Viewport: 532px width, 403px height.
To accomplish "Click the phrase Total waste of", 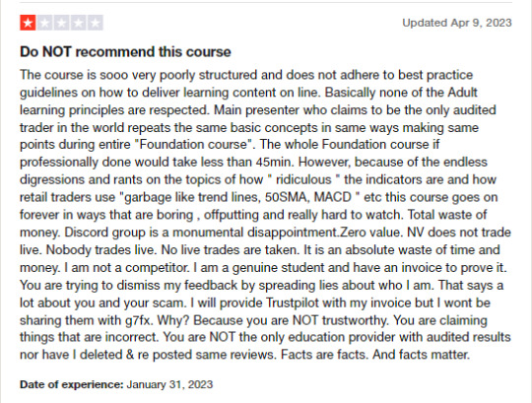I will click(447, 215).
